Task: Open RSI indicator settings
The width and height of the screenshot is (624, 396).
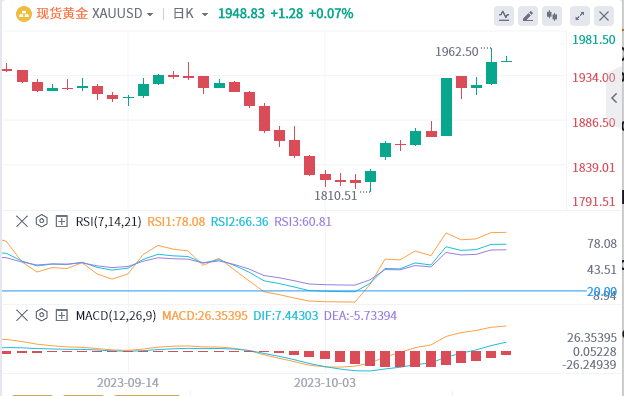Action: [x=41, y=221]
